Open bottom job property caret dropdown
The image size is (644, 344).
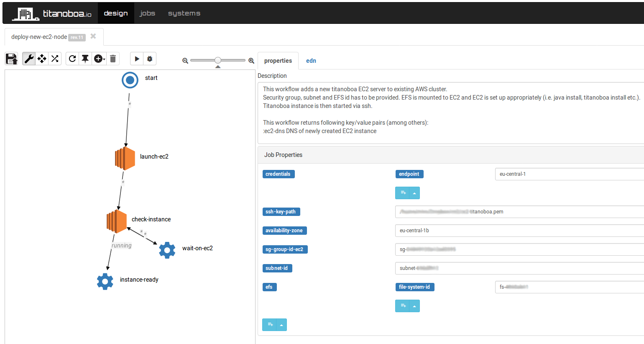pyautogui.click(x=281, y=325)
